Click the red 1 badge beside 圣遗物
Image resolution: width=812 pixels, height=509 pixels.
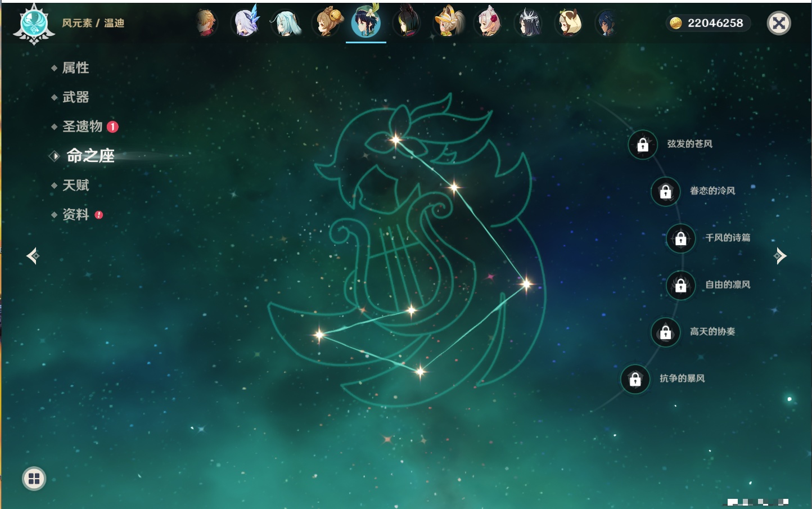click(x=112, y=127)
